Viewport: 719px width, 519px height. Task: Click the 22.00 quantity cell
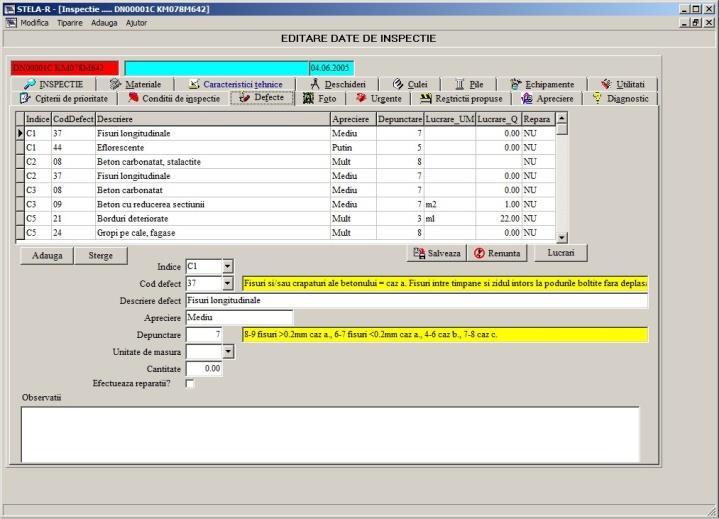(x=498, y=219)
